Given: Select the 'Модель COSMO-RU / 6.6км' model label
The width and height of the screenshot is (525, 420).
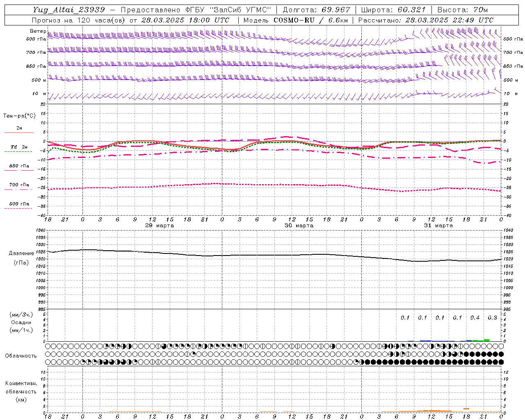Looking at the screenshot, I should point(295,20).
